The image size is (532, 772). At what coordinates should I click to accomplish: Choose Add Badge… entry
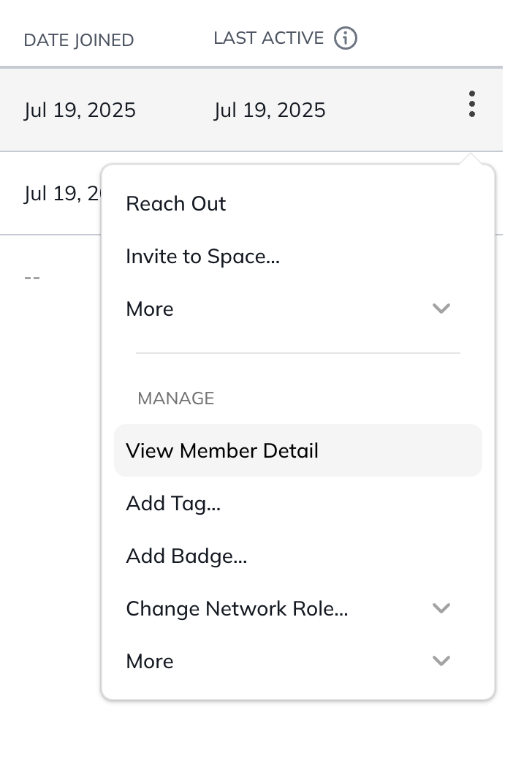297,556
